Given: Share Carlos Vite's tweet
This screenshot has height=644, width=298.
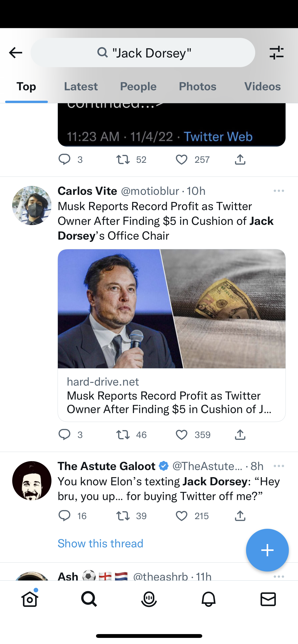Looking at the screenshot, I should pyautogui.click(x=240, y=435).
